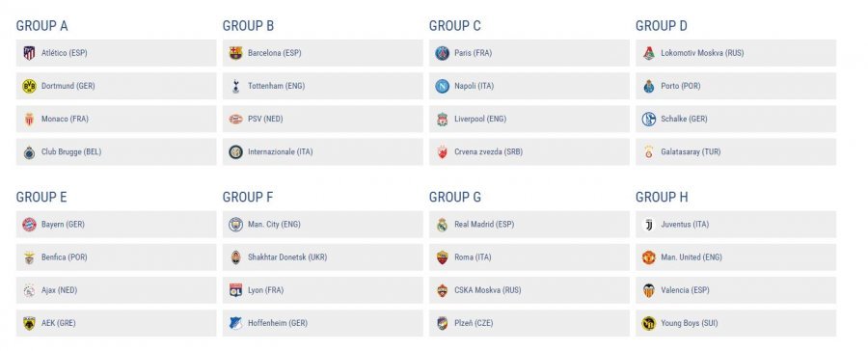Click the Atlético club crest icon
This screenshot has height=351, width=868.
[x=29, y=53]
